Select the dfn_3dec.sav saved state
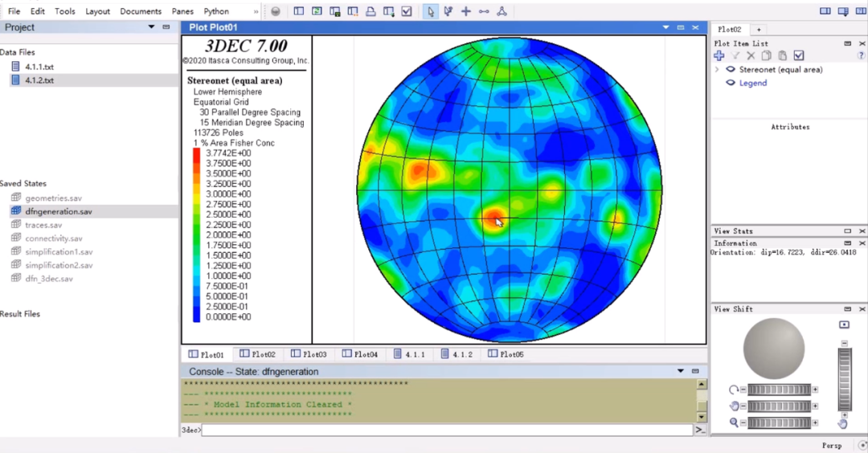868x453 pixels. click(49, 278)
